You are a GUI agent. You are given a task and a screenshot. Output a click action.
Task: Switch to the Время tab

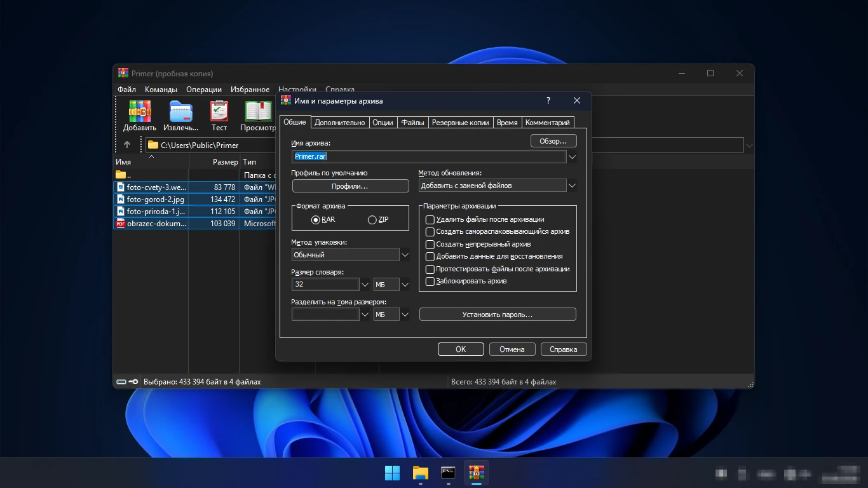pyautogui.click(x=507, y=123)
